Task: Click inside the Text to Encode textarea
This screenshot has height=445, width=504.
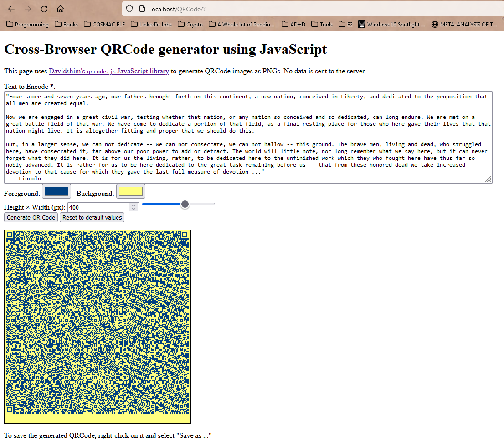Action: click(248, 137)
